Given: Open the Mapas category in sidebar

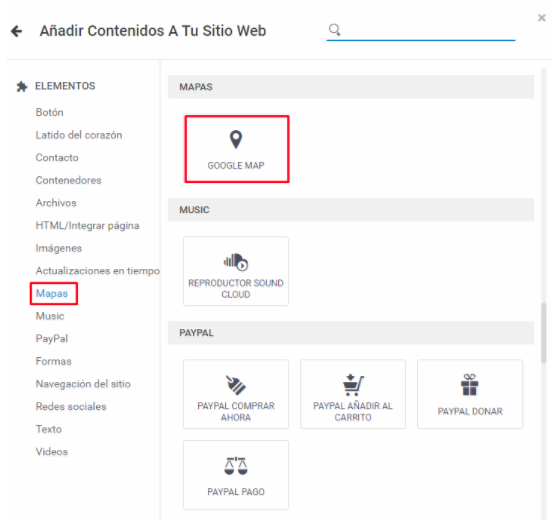Looking at the screenshot, I should (x=52, y=293).
